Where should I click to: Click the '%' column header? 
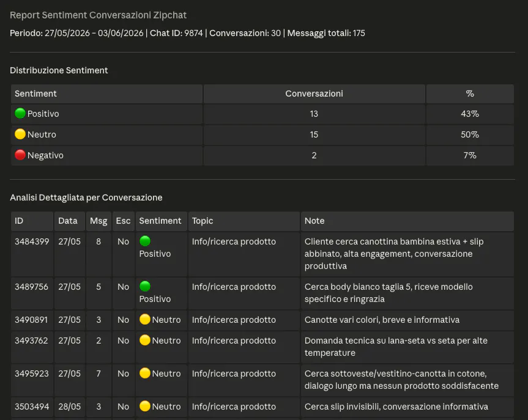coord(470,94)
